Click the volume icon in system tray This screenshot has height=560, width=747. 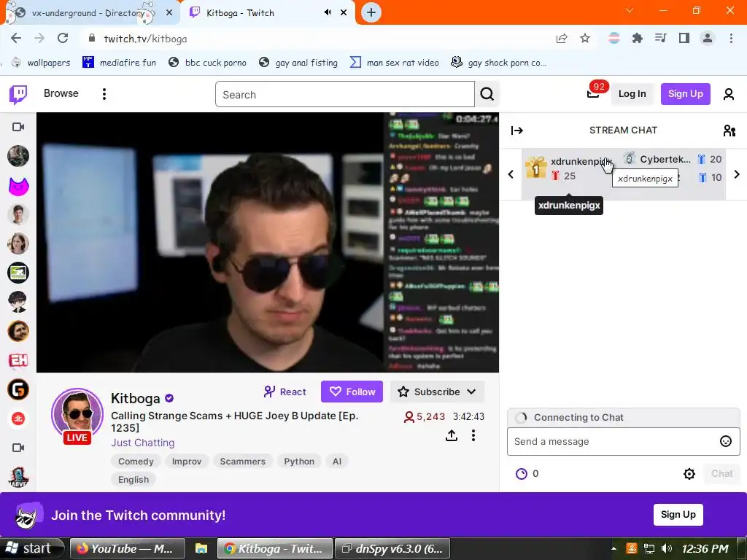coord(667,548)
